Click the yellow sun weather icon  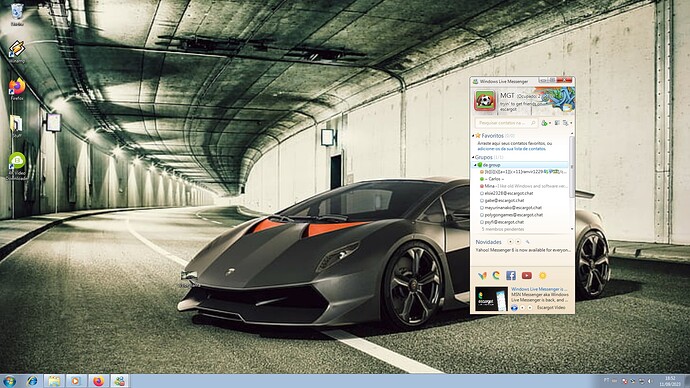pos(543,275)
